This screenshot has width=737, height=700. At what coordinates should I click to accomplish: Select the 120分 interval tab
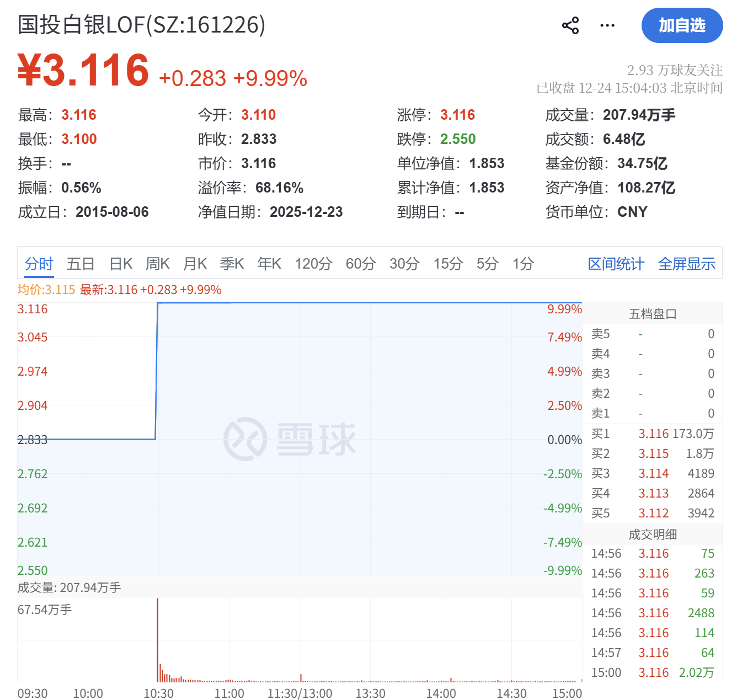(313, 264)
